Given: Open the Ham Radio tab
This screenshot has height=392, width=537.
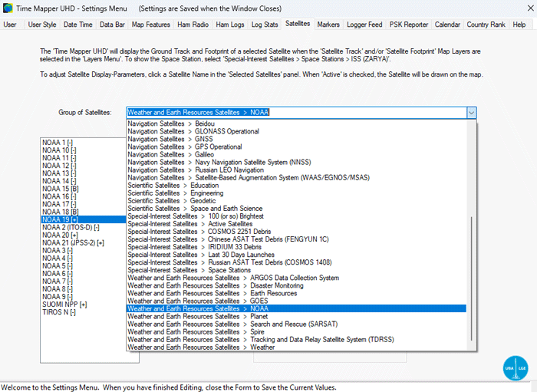Looking at the screenshot, I should tap(193, 25).
